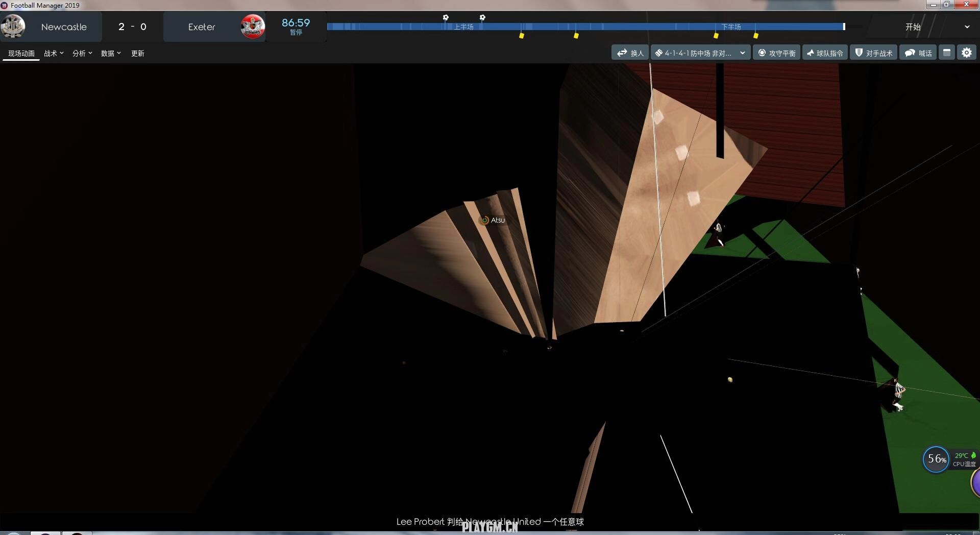Click the Newcastle team name
Image resolution: width=980 pixels, height=535 pixels.
[64, 27]
